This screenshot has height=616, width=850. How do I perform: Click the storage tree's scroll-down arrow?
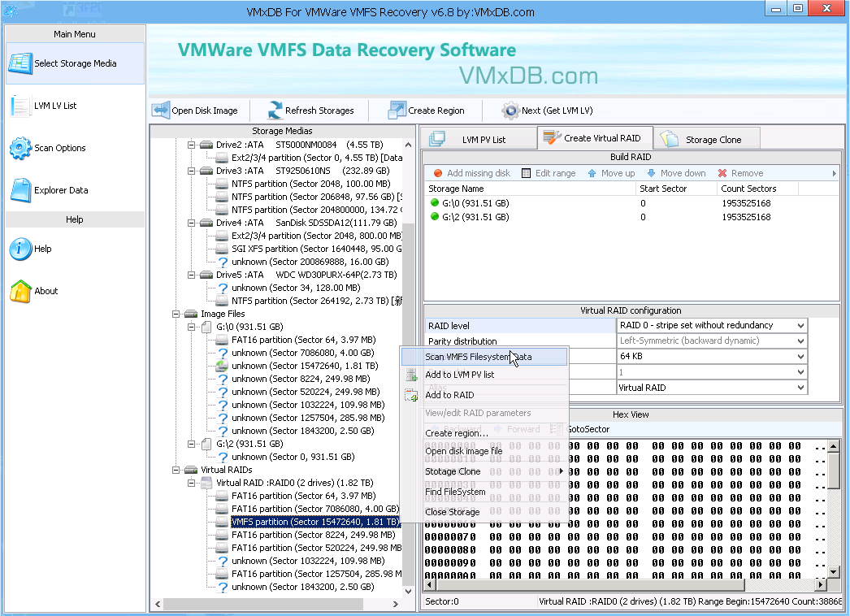(x=408, y=591)
